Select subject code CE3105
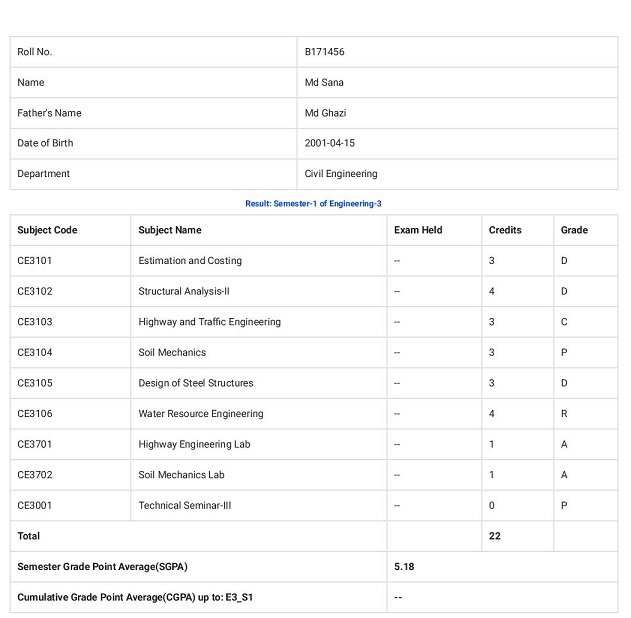This screenshot has height=618, width=631. 35,383
